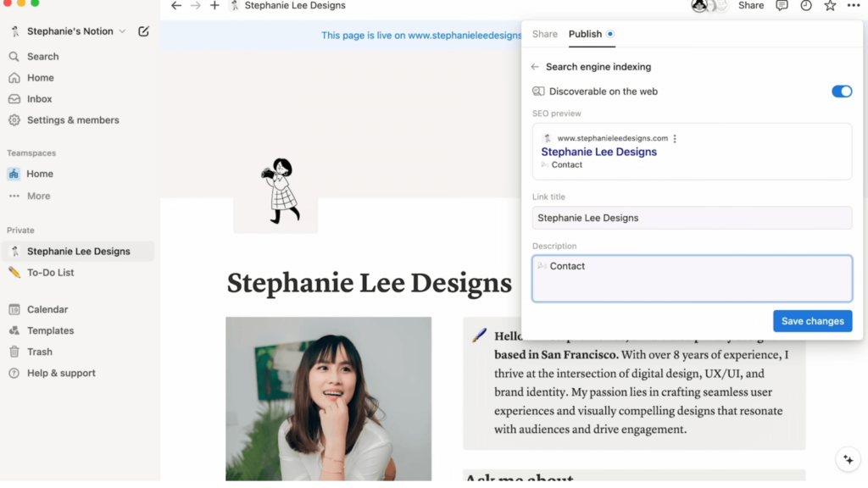Open To-Do List page in sidebar
Screen dimensions: 868x488
tap(51, 273)
